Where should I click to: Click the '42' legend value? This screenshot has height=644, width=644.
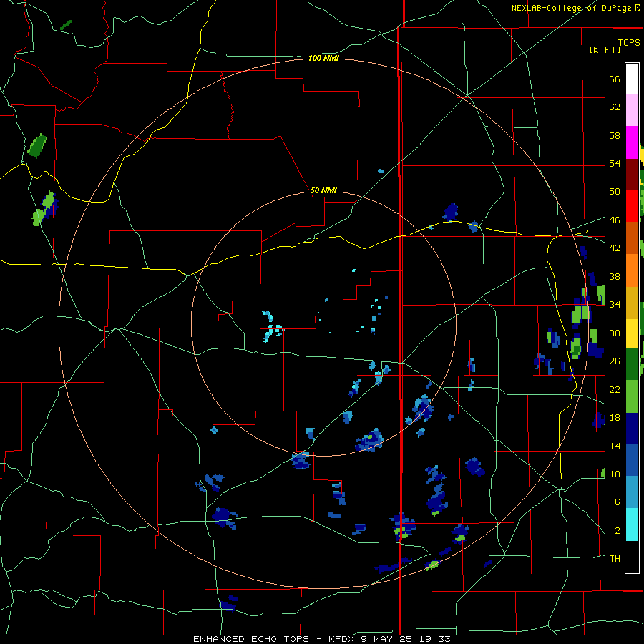tap(615, 248)
